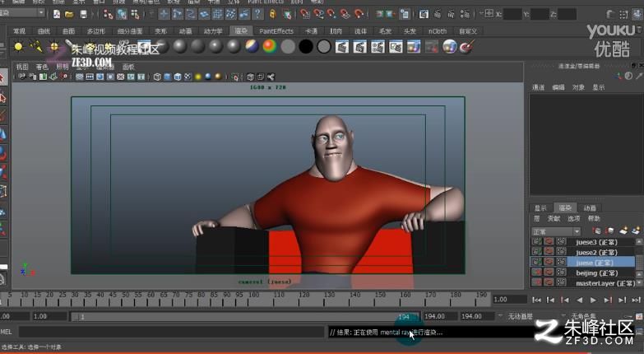Click the question mark help icon

tap(258, 14)
